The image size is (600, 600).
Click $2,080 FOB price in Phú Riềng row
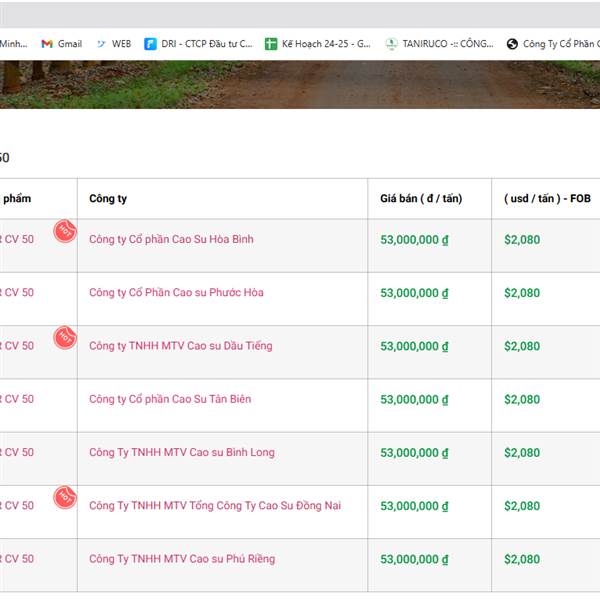coord(522,559)
